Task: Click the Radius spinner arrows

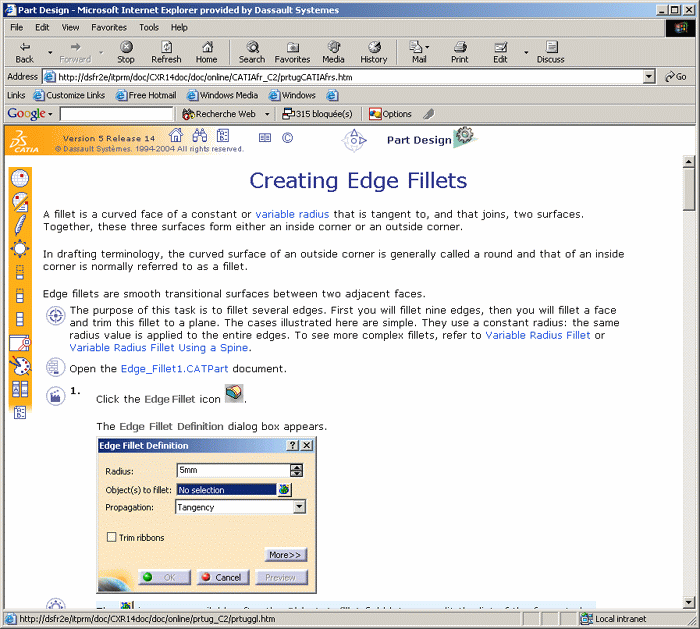Action: 296,470
